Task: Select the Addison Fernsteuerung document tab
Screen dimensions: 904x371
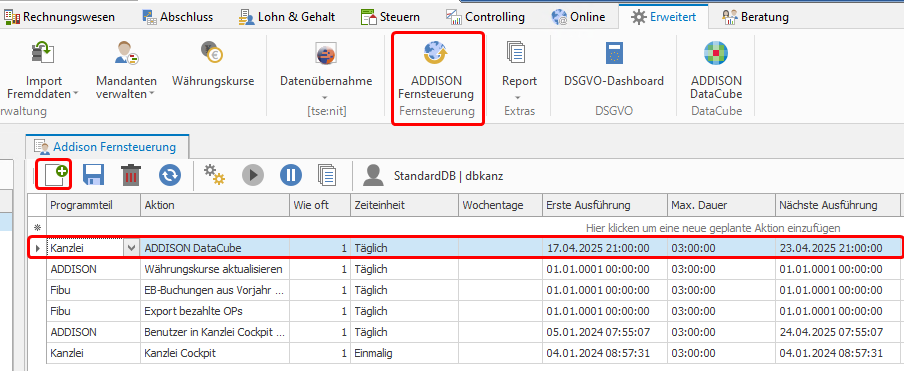Action: [107, 147]
